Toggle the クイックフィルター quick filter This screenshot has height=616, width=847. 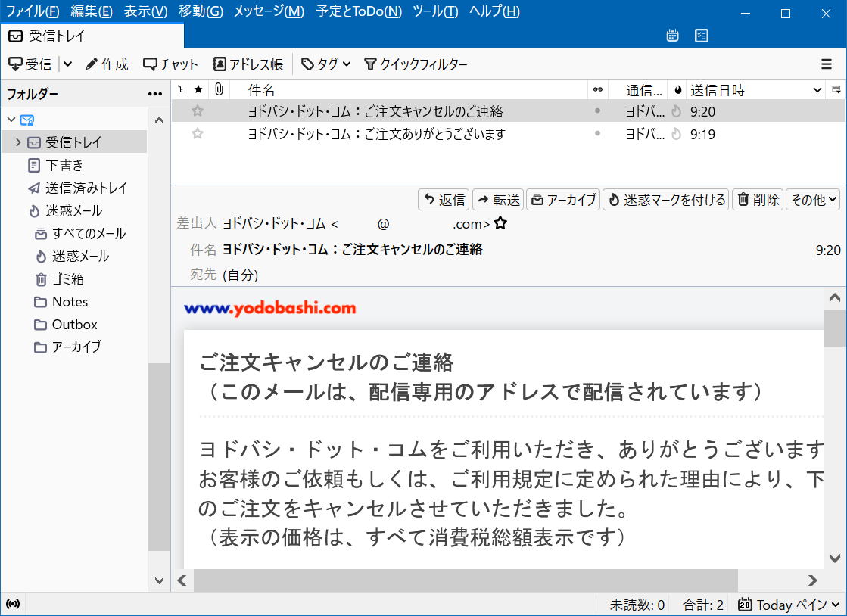[416, 64]
